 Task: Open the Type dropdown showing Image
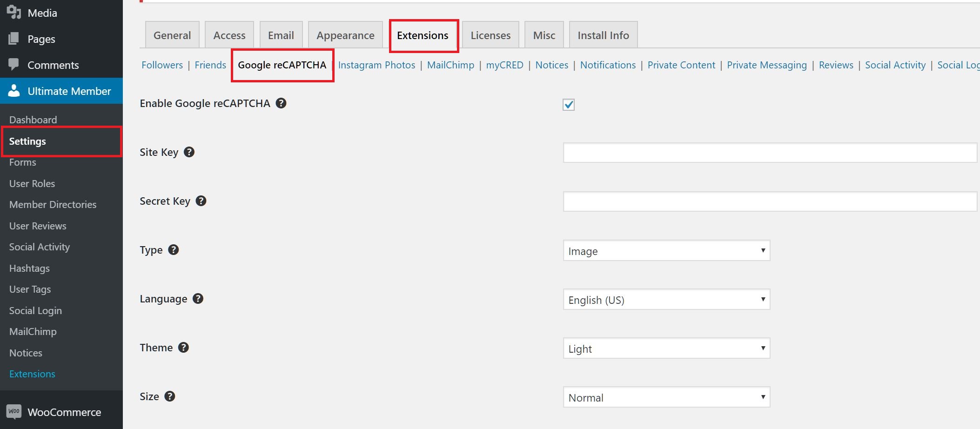666,250
